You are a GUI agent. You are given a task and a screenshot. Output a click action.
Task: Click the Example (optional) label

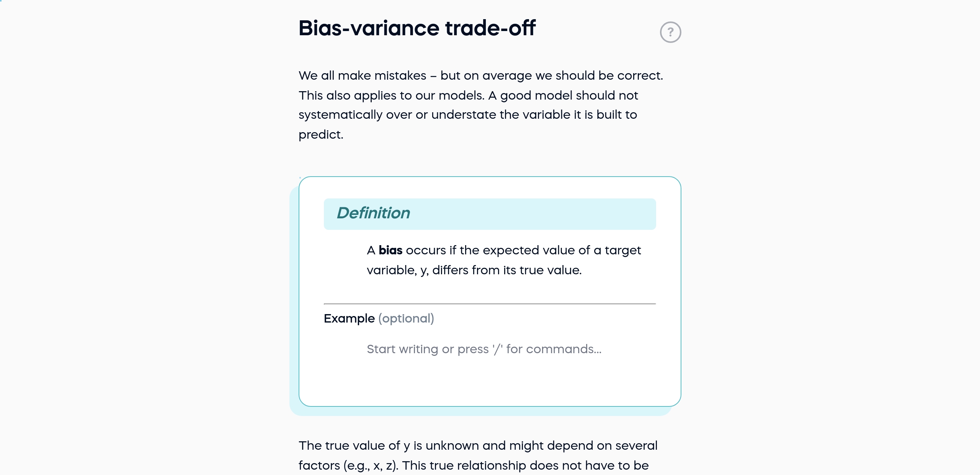pos(379,318)
